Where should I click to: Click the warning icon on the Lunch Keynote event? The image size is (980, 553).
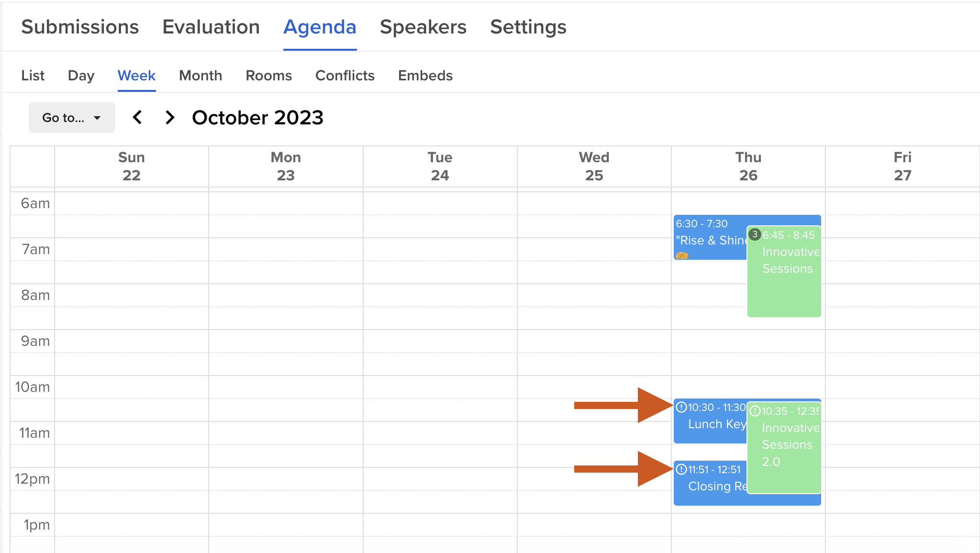coord(681,407)
